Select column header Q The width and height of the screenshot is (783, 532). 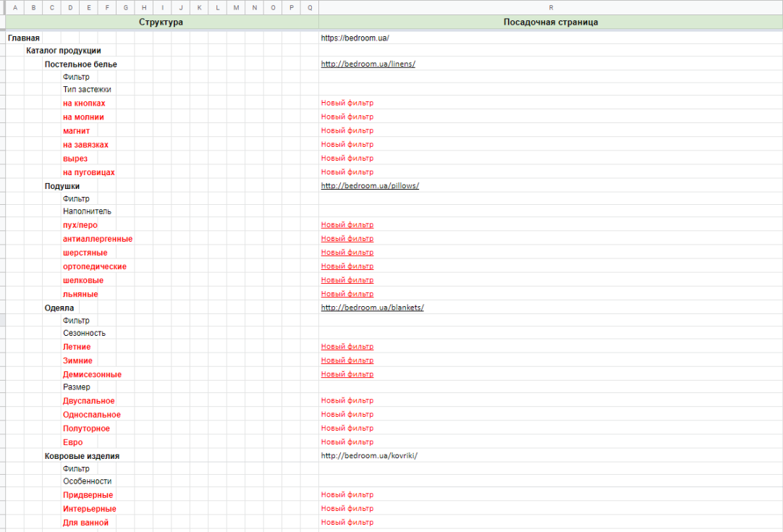click(310, 7)
